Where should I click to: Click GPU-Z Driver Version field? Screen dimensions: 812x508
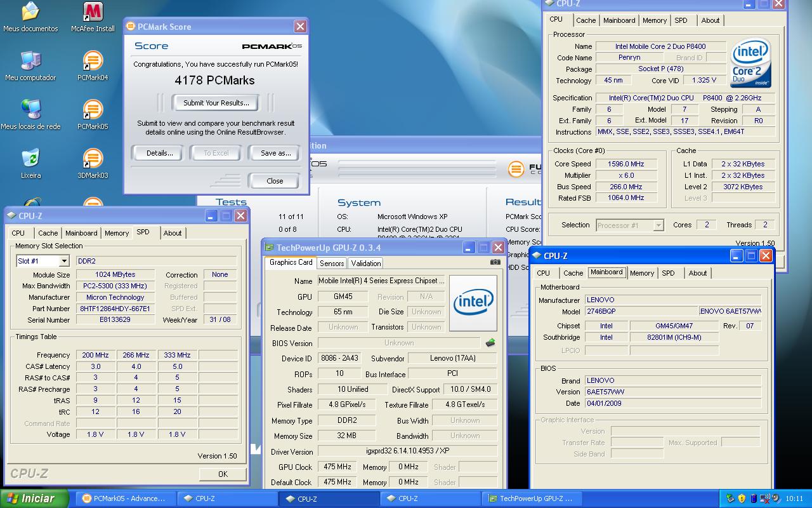(407, 451)
